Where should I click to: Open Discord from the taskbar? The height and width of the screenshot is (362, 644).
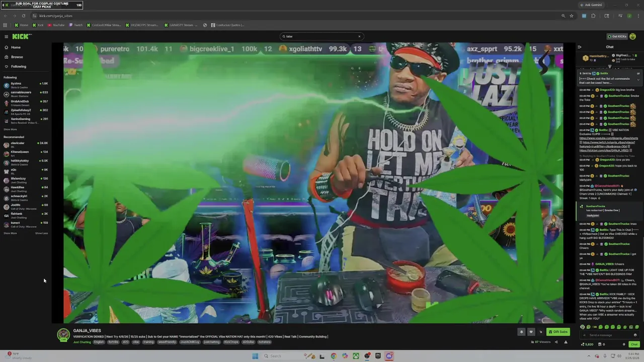click(389, 356)
